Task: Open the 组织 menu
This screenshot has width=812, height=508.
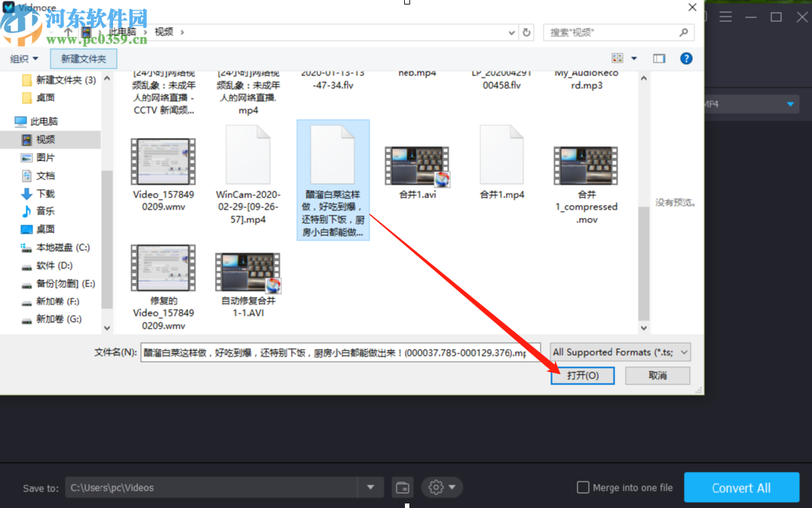Action: point(23,58)
